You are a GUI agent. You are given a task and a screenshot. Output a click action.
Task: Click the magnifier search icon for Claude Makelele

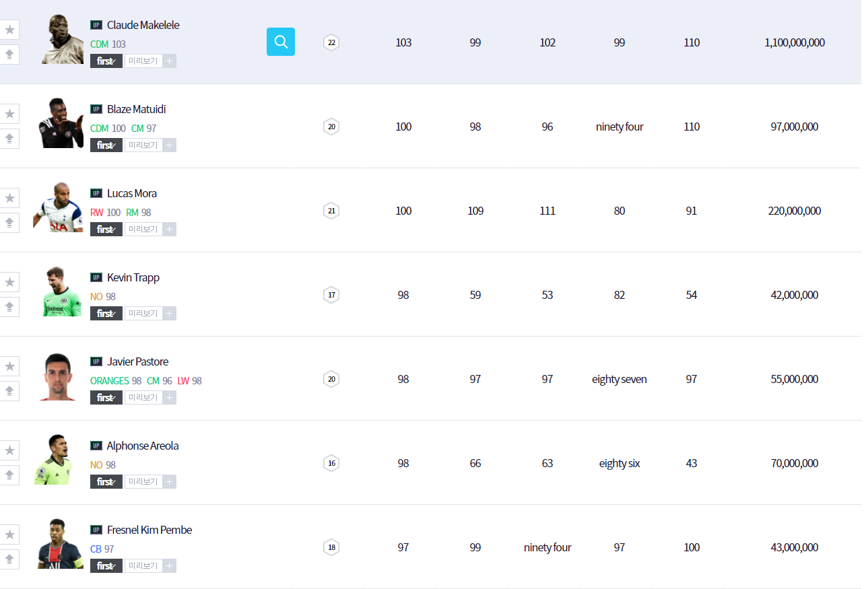(x=281, y=42)
